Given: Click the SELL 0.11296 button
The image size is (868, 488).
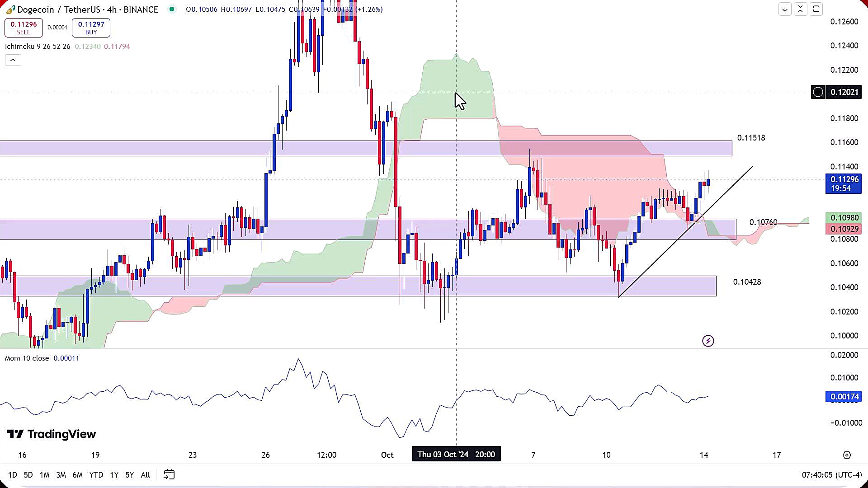Looking at the screenshot, I should point(24,28).
